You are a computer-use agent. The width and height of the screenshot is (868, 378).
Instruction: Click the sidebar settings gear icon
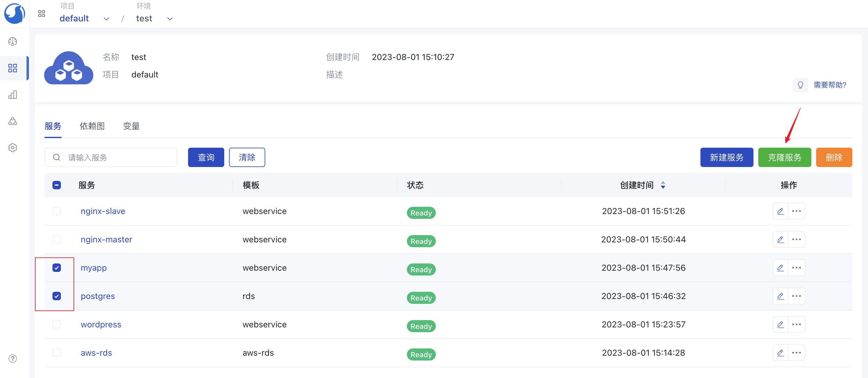[13, 148]
